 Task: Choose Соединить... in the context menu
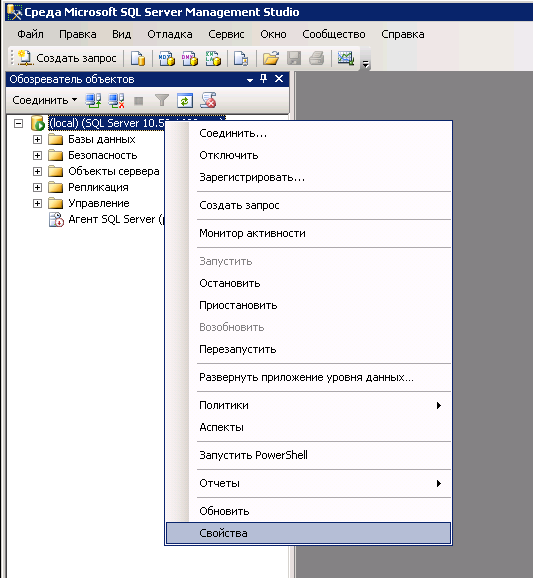(308, 133)
